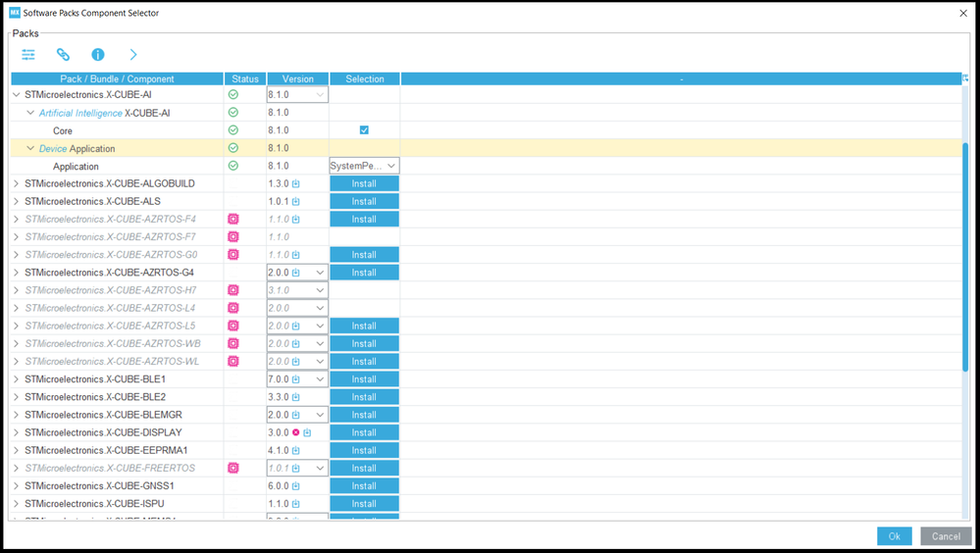980x553 pixels.
Task: Click green status check for Application row
Action: pos(233,167)
